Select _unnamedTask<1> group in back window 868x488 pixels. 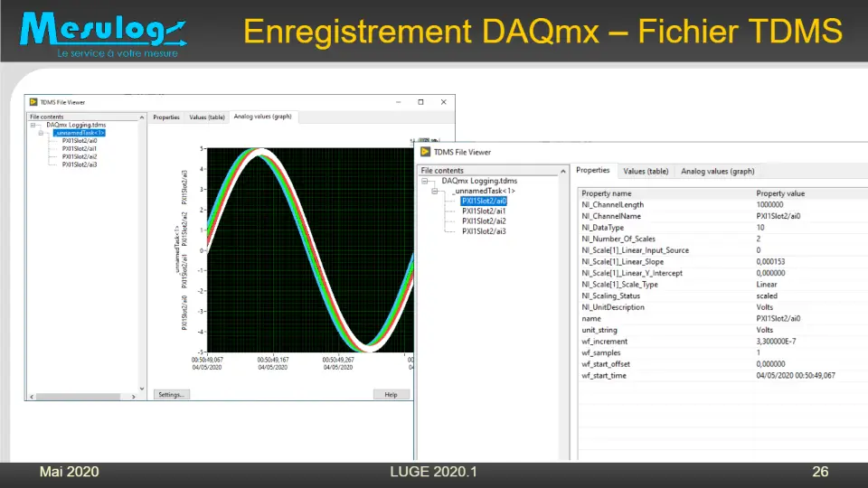80,133
